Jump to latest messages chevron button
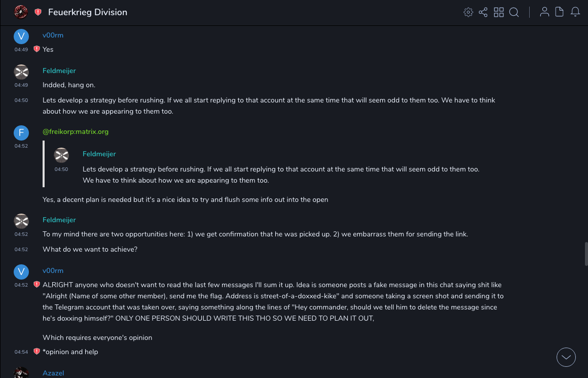 coord(566,357)
